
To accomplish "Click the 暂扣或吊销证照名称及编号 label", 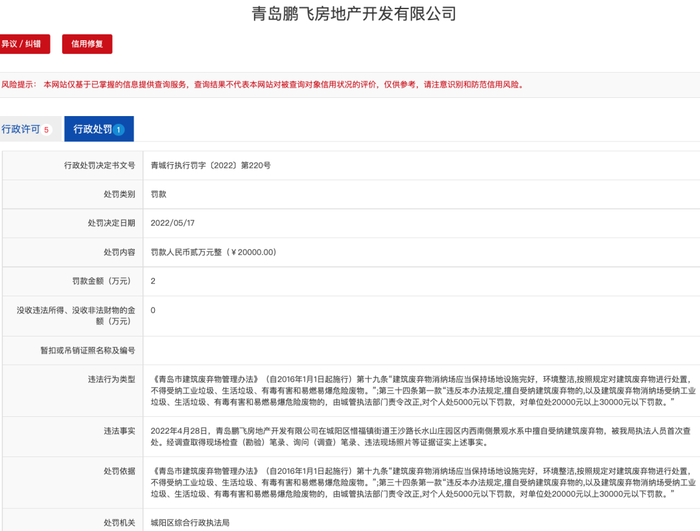I will (88, 350).
